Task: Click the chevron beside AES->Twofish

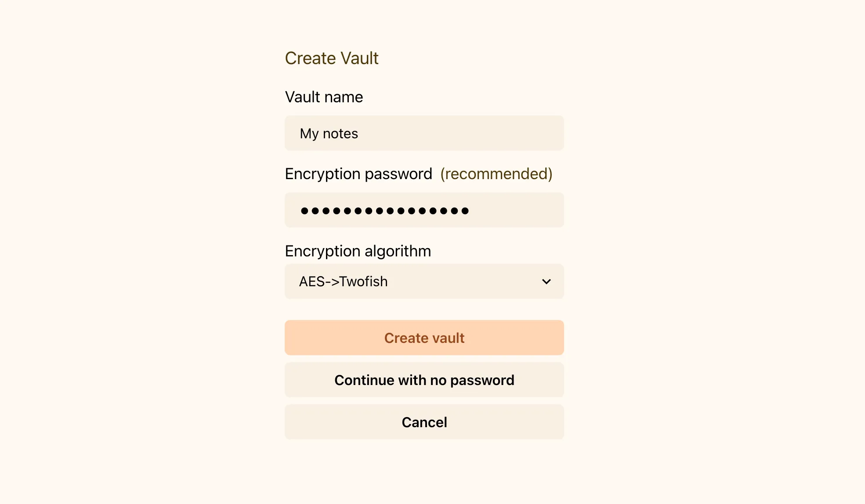Action: click(x=546, y=281)
